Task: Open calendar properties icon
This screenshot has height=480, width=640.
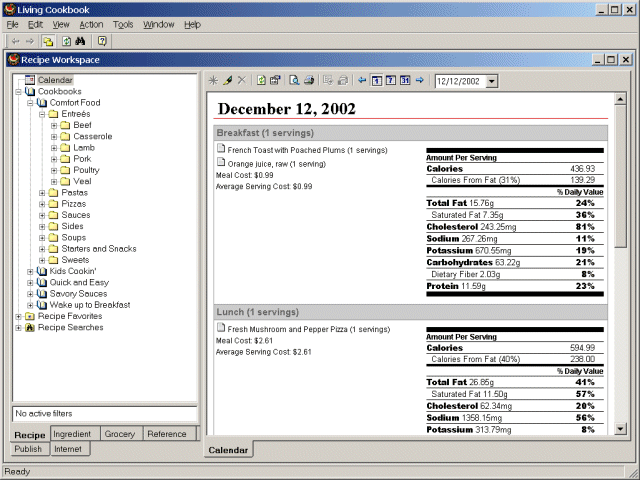Action: [x=275, y=80]
